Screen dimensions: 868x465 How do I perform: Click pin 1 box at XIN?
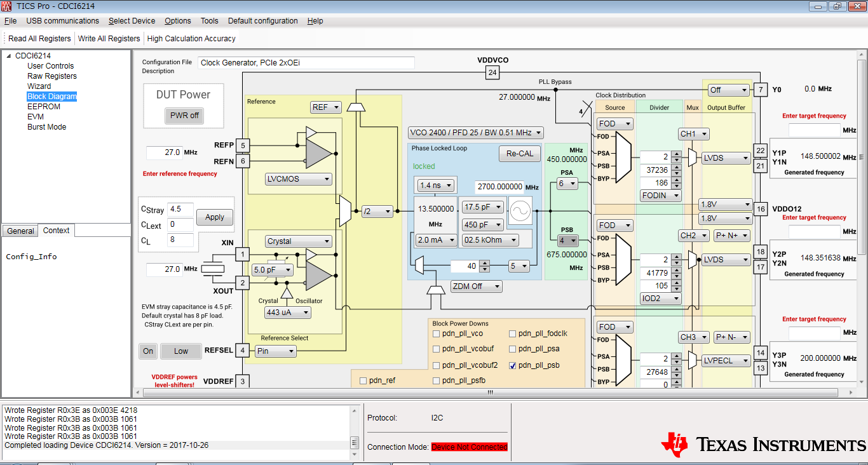242,255
